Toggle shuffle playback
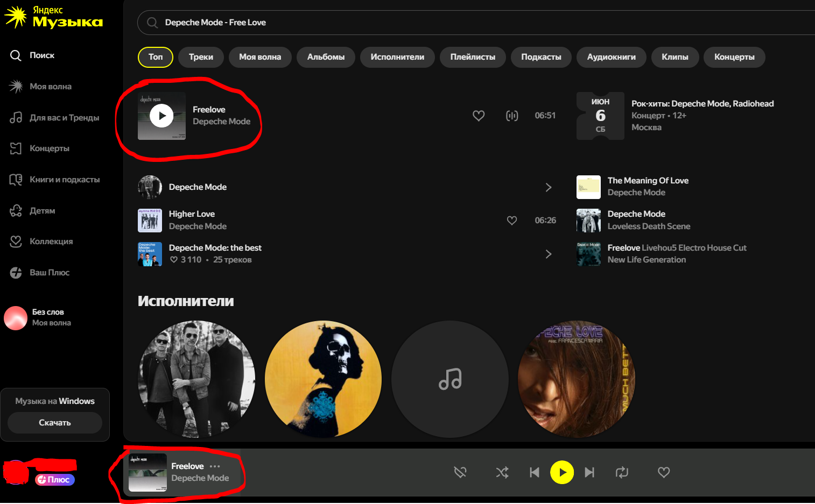Screen dimensions: 815x504 click(502, 473)
